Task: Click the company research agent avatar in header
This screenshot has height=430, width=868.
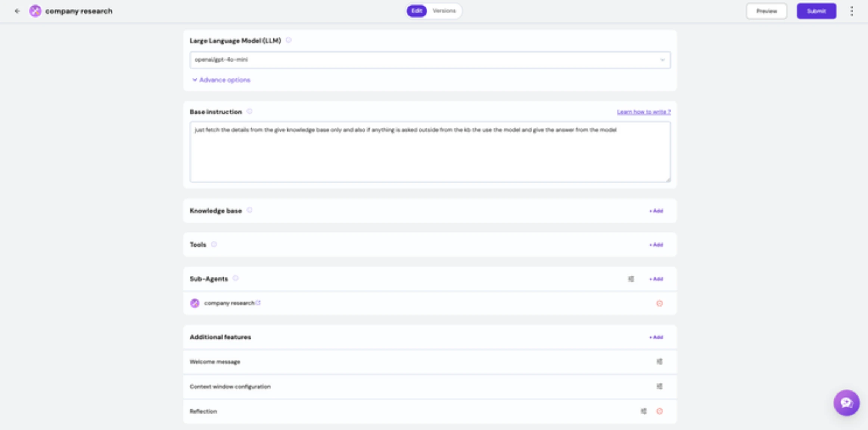Action: [35, 11]
